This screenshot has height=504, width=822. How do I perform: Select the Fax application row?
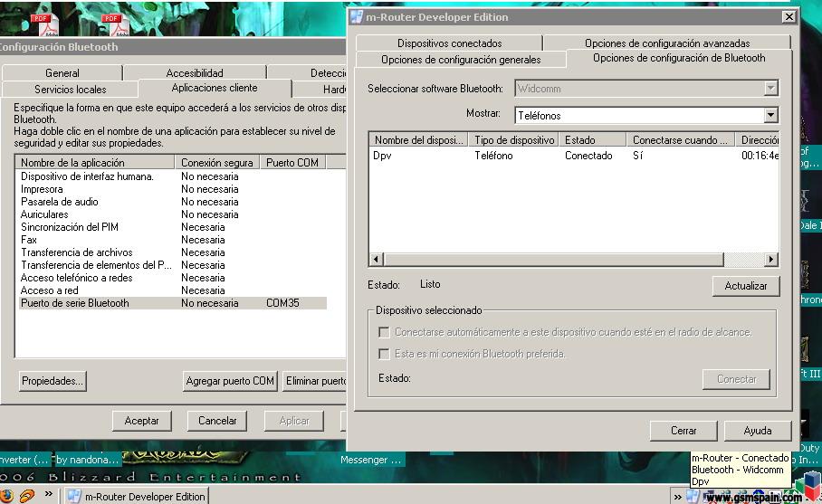pos(173,240)
